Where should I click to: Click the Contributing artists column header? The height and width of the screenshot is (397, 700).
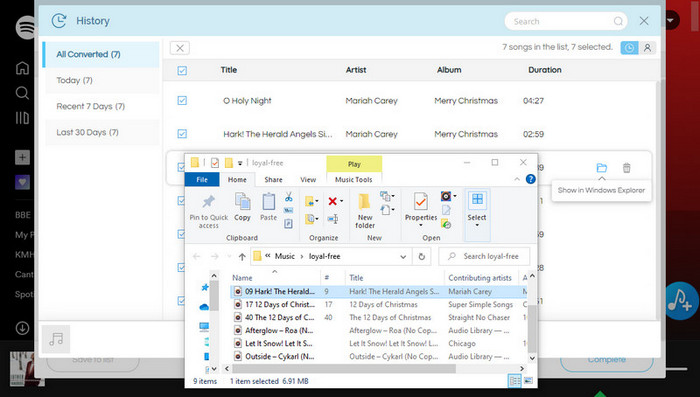tap(480, 278)
